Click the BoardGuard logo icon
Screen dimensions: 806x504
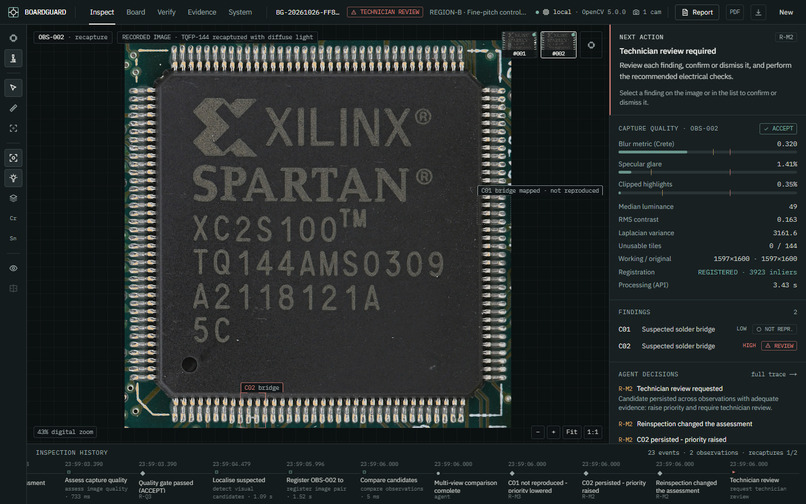pyautogui.click(x=13, y=12)
